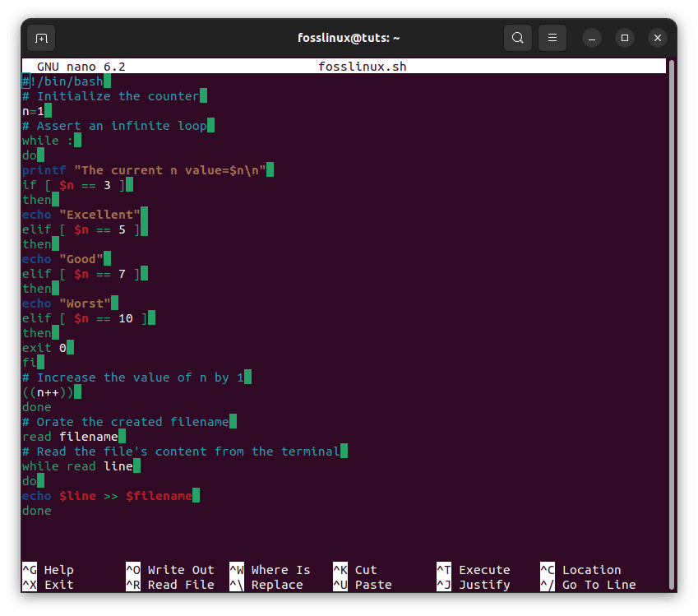Select the ^O Write Out shortcut
The width and height of the screenshot is (698, 616).
coord(169,570)
